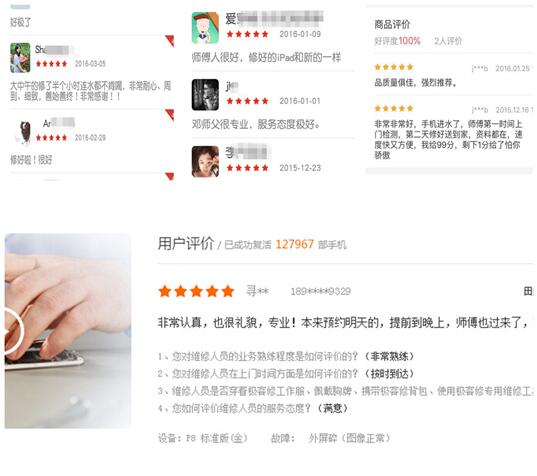This screenshot has width=537, height=476.
Task: Click the grid icon beside the phone number
Action: pyautogui.click(x=528, y=291)
